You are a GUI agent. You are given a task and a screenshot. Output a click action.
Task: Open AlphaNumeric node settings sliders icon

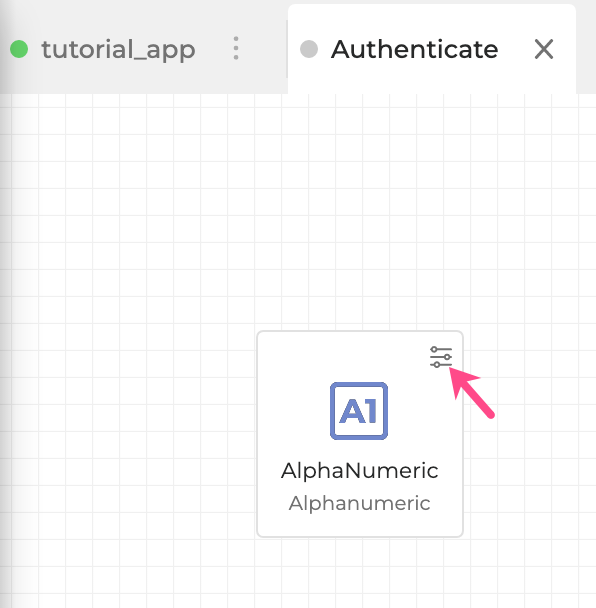click(441, 357)
